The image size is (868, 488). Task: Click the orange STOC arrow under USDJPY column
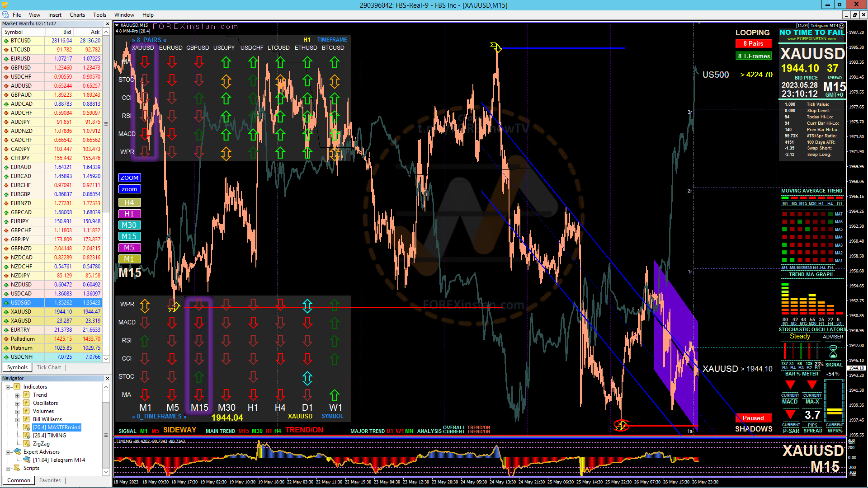coord(226,81)
